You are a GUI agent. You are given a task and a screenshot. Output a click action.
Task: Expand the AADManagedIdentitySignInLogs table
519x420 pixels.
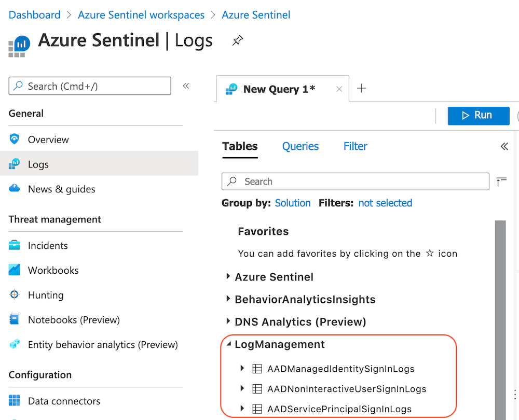coord(241,369)
